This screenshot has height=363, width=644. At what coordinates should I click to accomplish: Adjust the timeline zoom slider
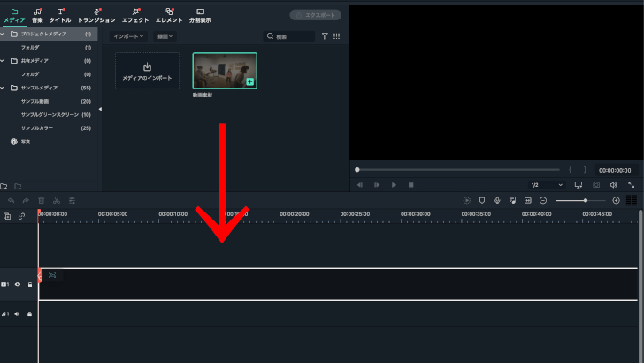tap(580, 201)
